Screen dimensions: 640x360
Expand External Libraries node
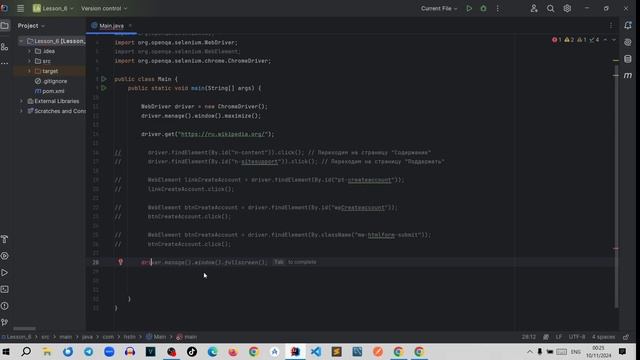pyautogui.click(x=21, y=101)
